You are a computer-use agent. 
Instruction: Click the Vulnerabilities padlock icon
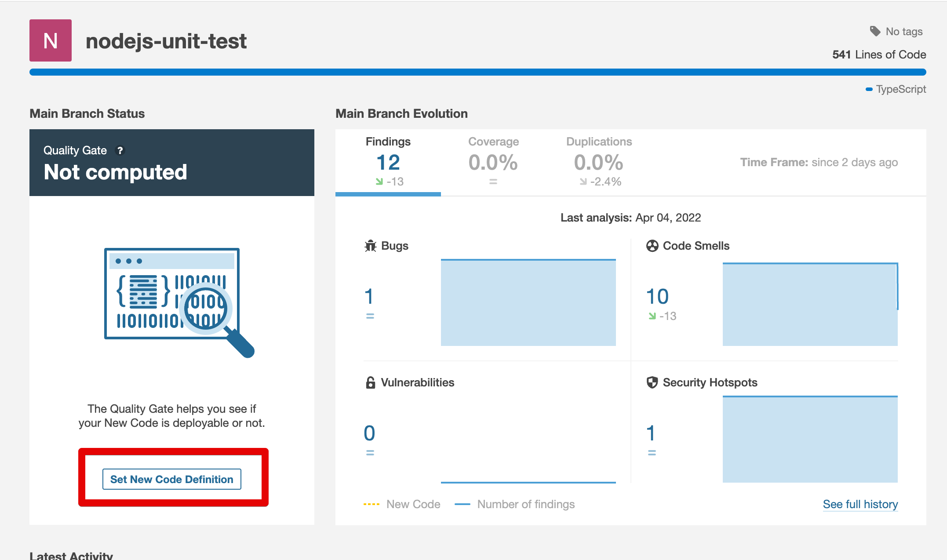coord(371,382)
